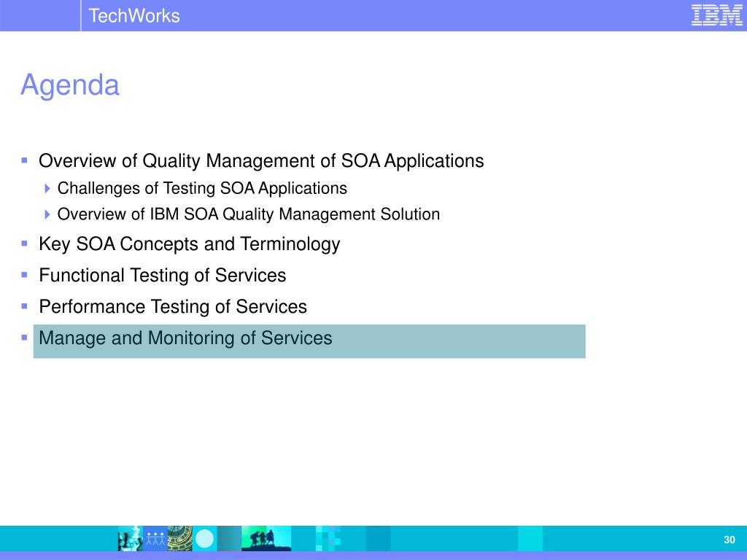Click the TechWorks header title
747x560 pixels.
pos(134,16)
